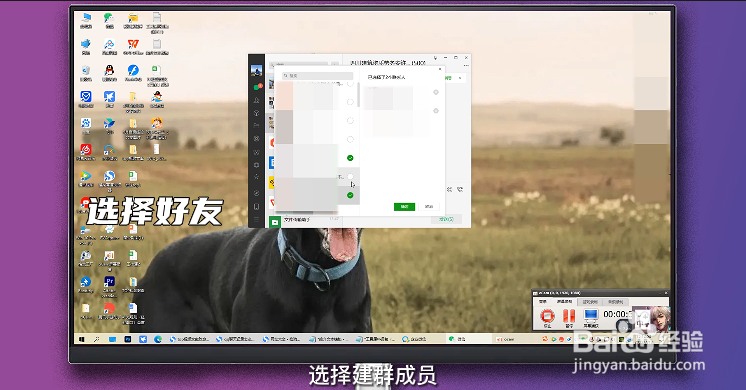The height and width of the screenshot is (390, 746).
Task: Open Microsoft Edge from the taskbar
Action: coord(158,339)
